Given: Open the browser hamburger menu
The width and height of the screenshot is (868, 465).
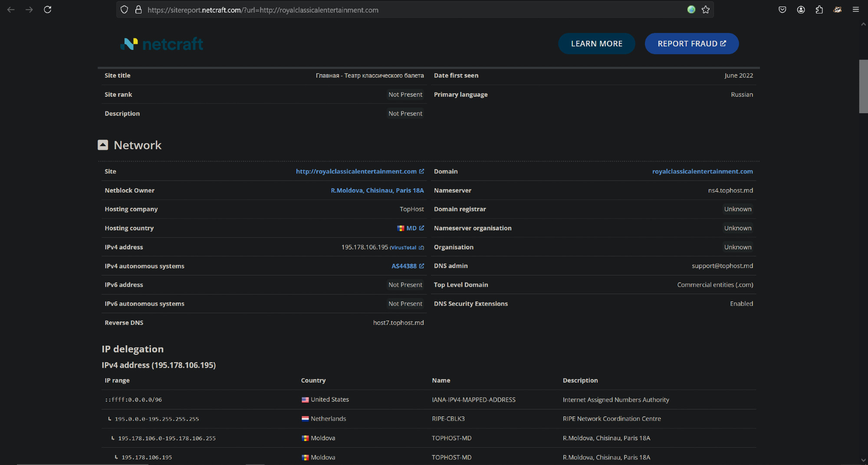Looking at the screenshot, I should point(856,10).
